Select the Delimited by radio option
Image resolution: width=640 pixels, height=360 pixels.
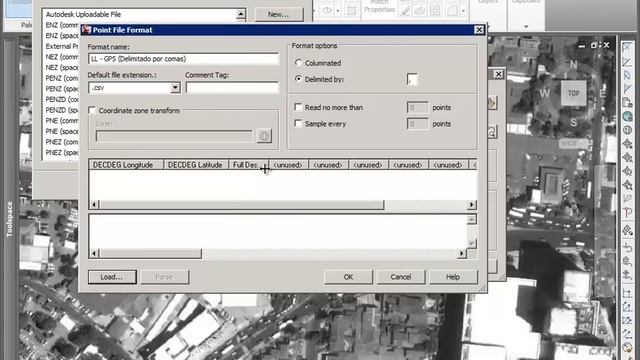(x=298, y=79)
